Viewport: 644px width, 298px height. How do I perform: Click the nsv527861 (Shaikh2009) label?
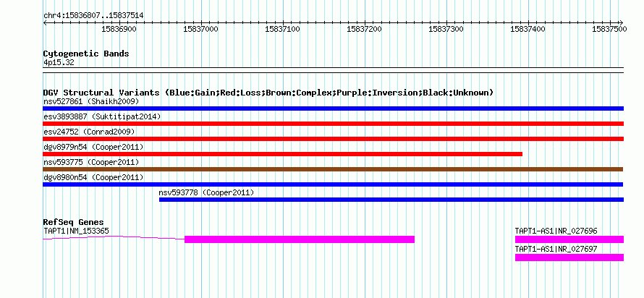[x=91, y=101]
